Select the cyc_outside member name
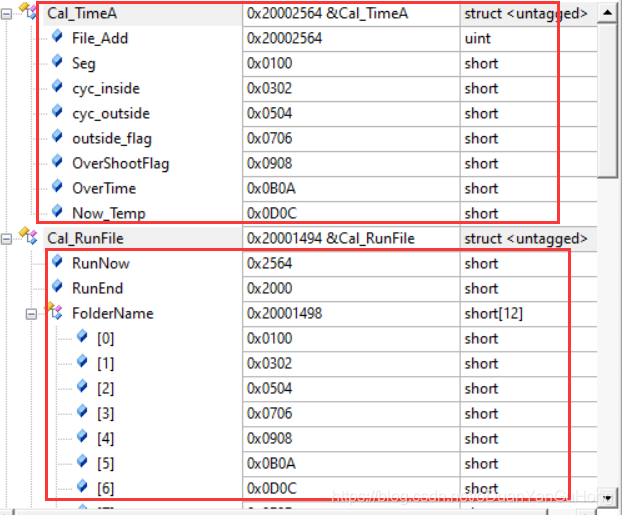 (x=111, y=113)
